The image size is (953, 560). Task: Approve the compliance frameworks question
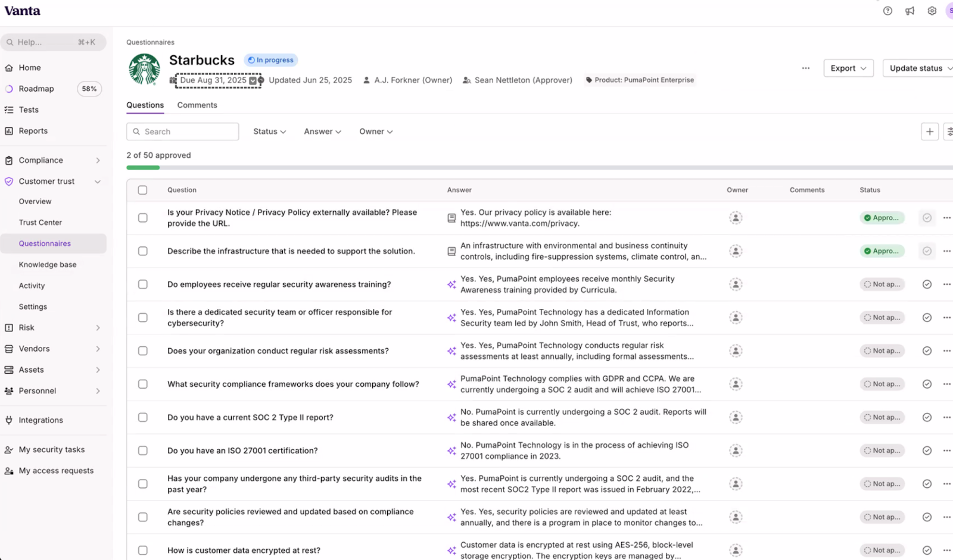tap(927, 384)
